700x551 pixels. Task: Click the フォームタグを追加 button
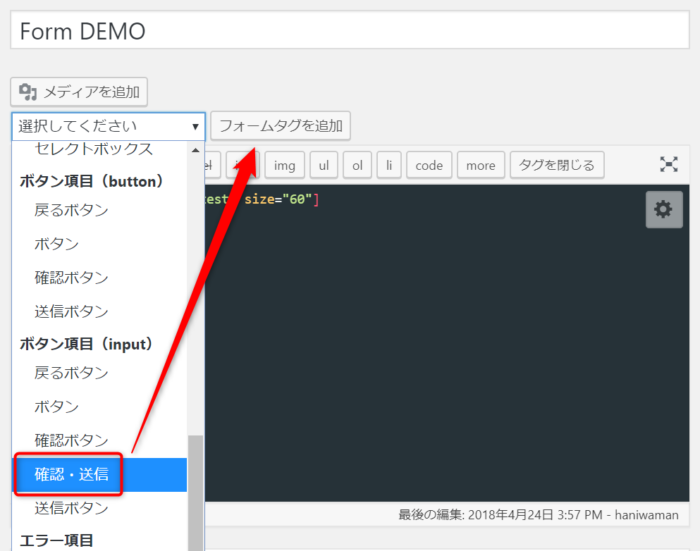[280, 126]
